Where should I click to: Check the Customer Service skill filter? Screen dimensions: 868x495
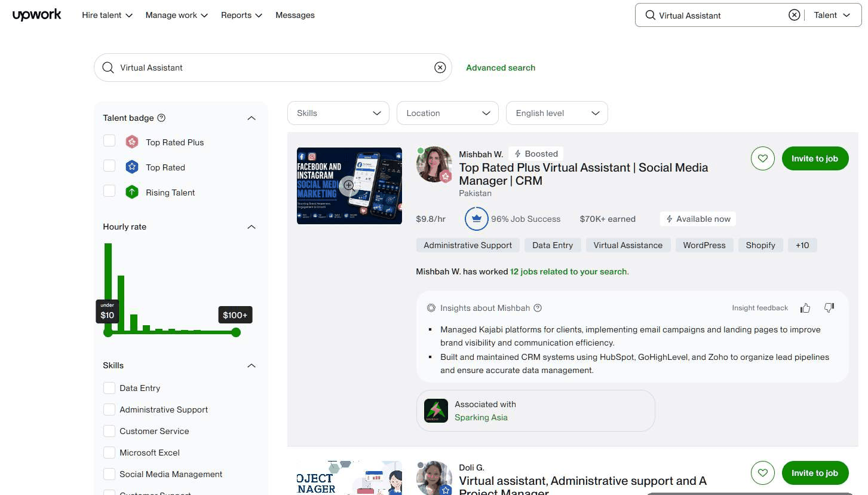point(109,431)
